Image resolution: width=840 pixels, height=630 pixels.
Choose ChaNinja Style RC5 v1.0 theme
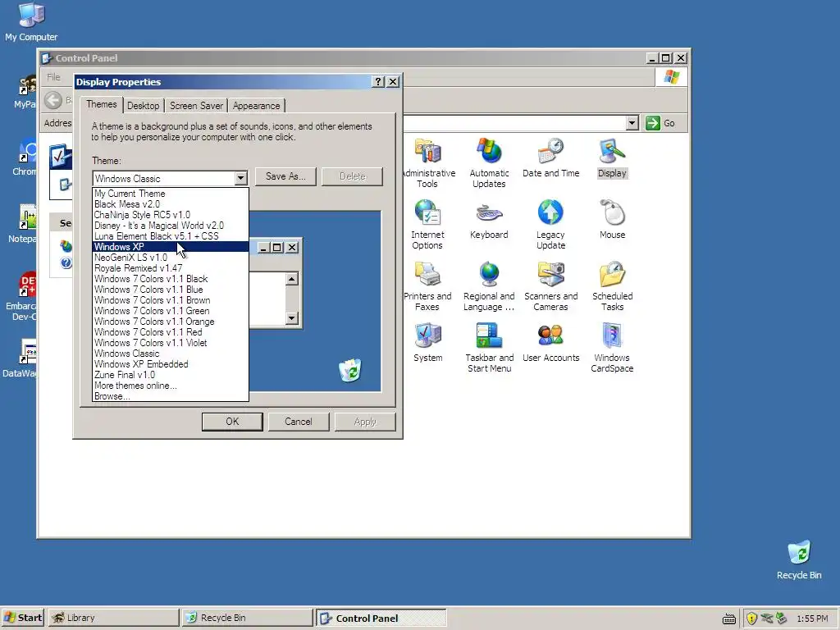[171, 215]
